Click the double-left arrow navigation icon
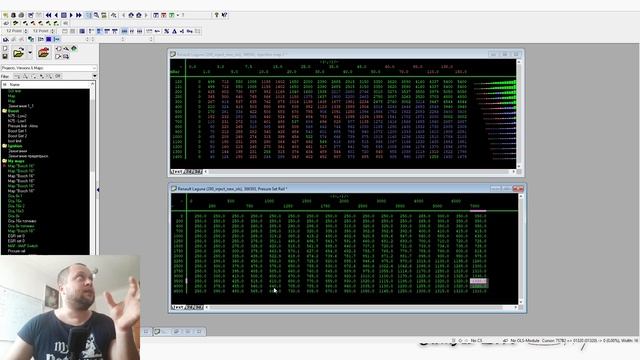Screen dimensions: 640x360 pyautogui.click(x=49, y=15)
